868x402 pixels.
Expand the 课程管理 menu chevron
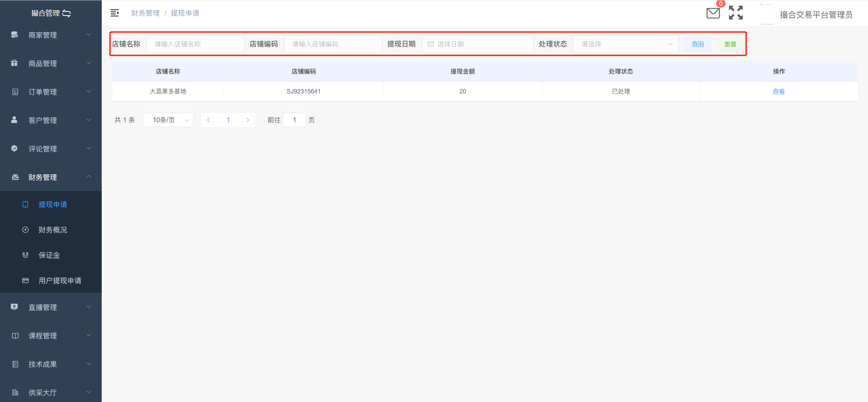89,335
